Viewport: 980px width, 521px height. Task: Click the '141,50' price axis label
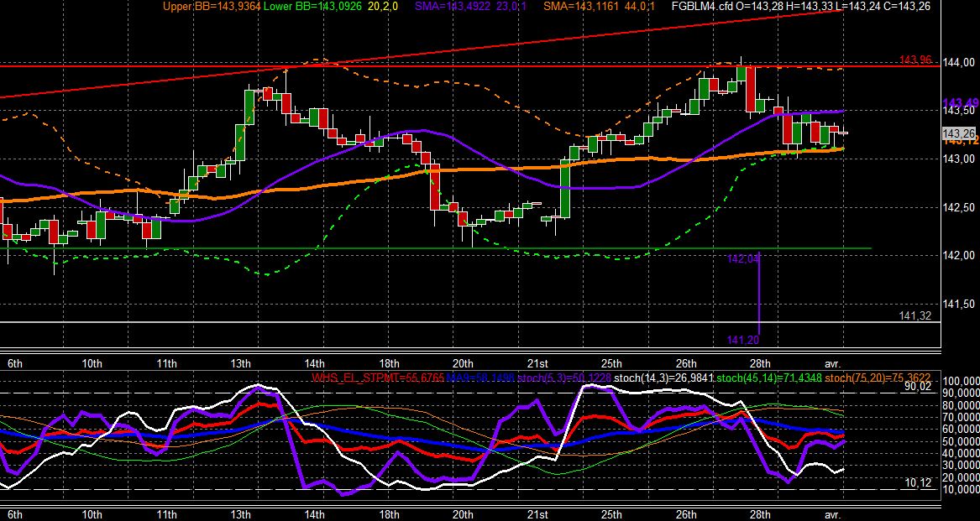coord(960,304)
